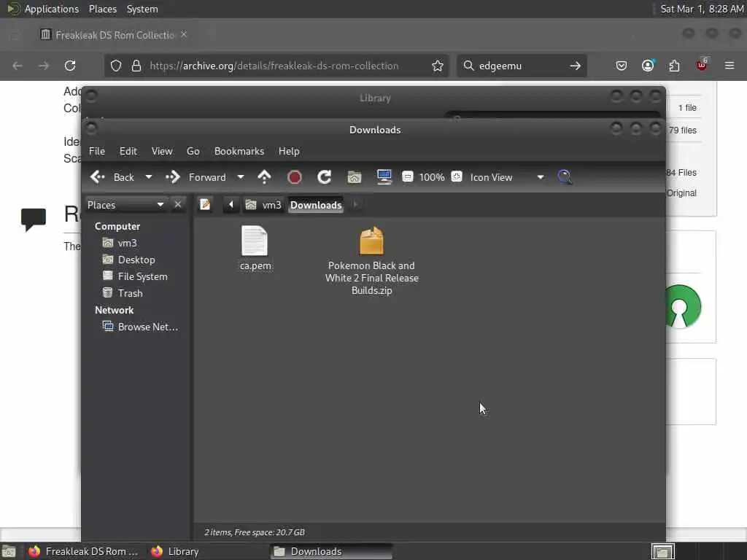Open the Bookmarks menu
The image size is (747, 560).
[239, 151]
